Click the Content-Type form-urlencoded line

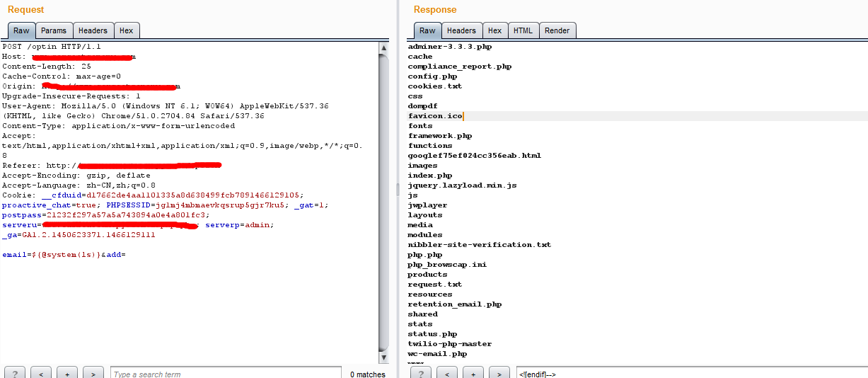(x=119, y=126)
